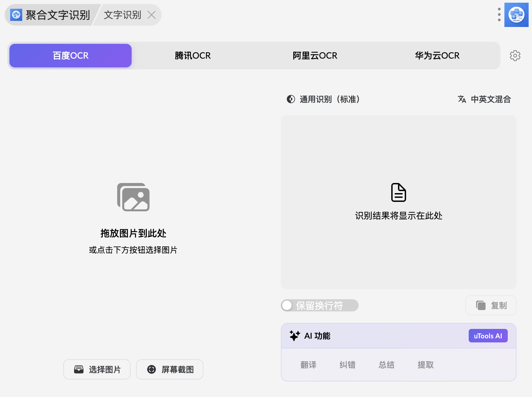Select the 华为云OCR tab
The image size is (532, 397).
(437, 56)
